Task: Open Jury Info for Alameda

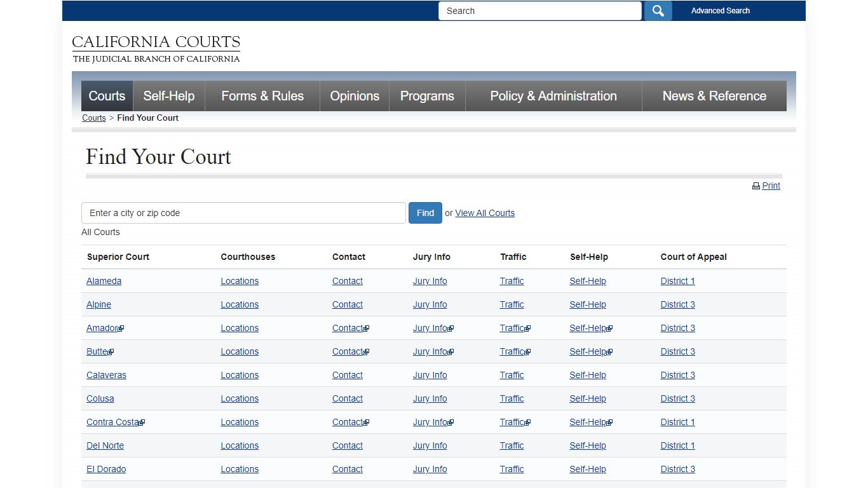Action: click(430, 281)
